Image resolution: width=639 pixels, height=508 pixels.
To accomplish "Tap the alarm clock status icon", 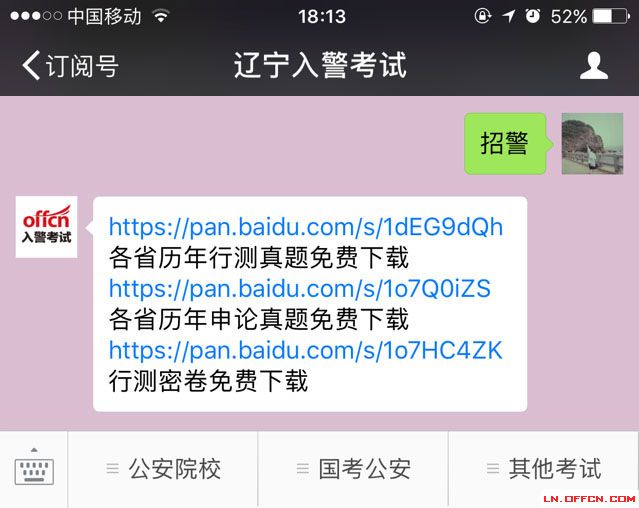I will [532, 16].
